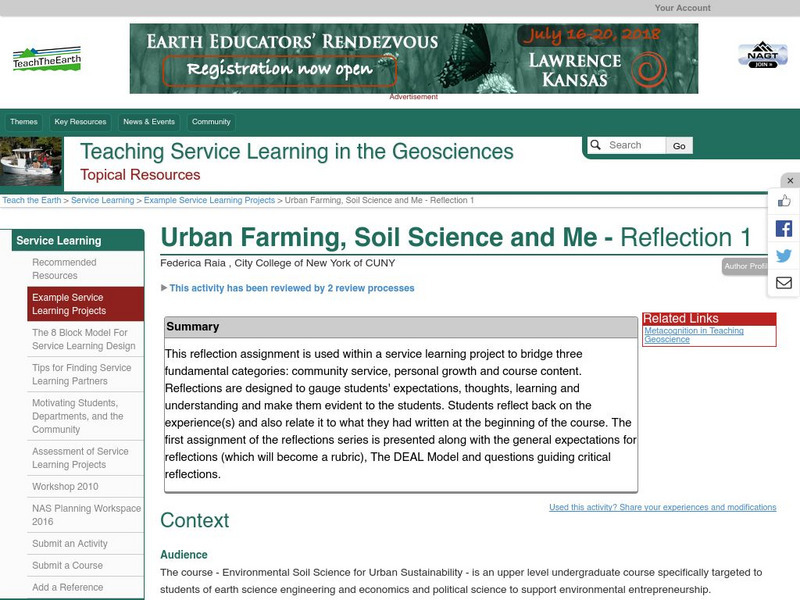Open Your Account link
800x600 pixels.
click(x=682, y=8)
